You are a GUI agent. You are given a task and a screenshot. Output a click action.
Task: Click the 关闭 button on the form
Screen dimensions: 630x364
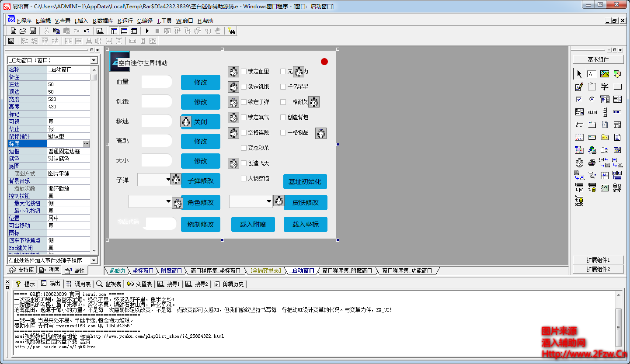coord(201,121)
